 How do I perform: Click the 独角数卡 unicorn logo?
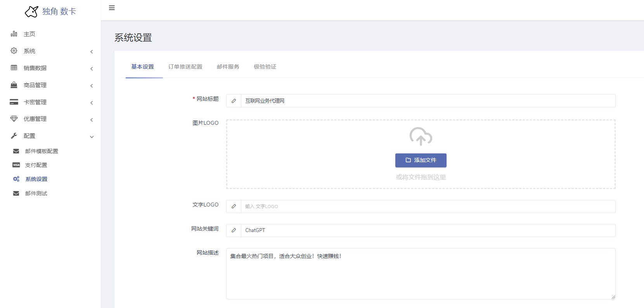[x=31, y=12]
